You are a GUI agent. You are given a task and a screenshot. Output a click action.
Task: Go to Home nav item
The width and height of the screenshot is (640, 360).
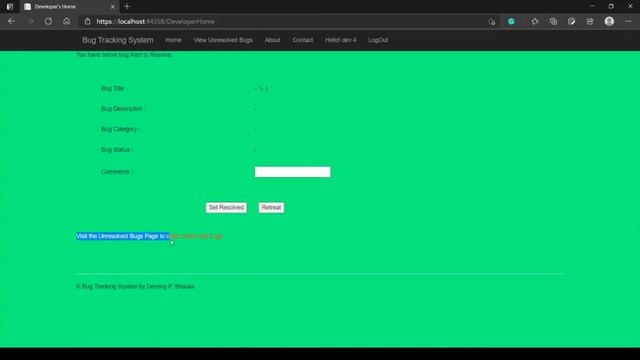[173, 40]
